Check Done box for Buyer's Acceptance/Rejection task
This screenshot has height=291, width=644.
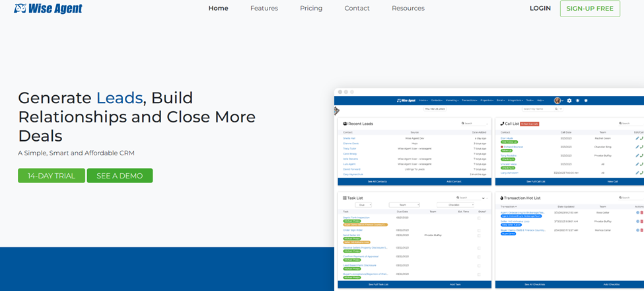479,274
